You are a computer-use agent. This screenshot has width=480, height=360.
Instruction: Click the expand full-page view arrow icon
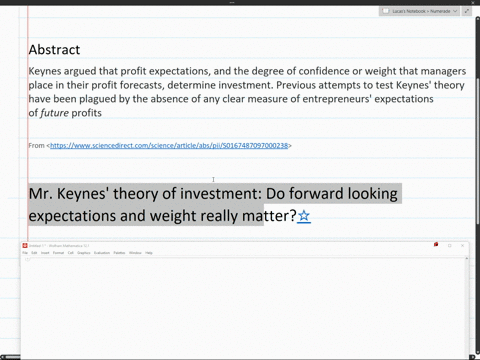[x=467, y=11]
